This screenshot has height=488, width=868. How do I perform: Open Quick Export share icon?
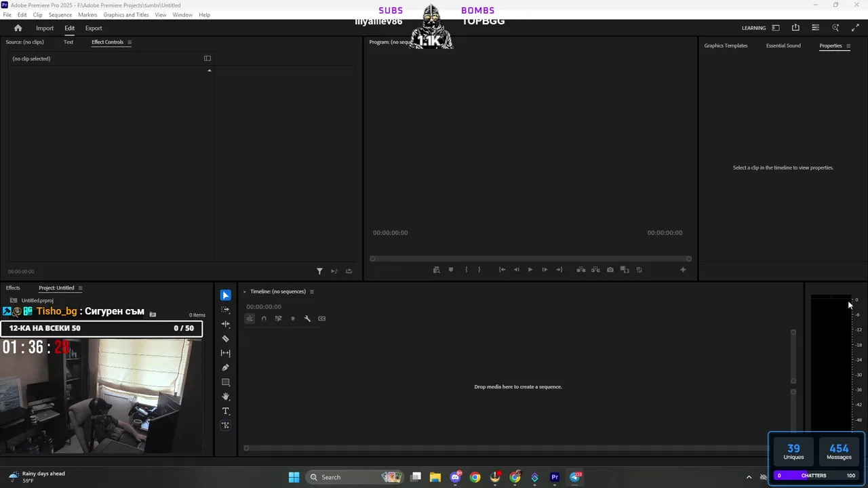click(x=795, y=28)
